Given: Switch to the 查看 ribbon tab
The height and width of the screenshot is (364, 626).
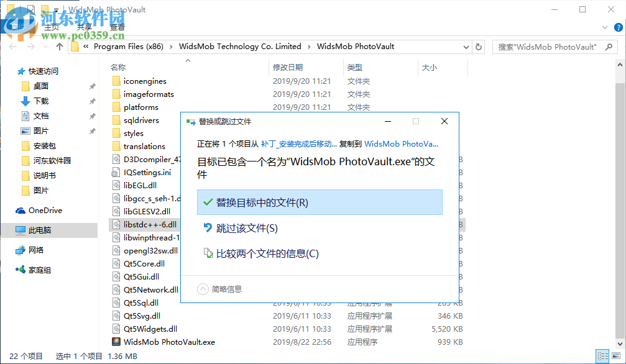Looking at the screenshot, I should pos(117,27).
